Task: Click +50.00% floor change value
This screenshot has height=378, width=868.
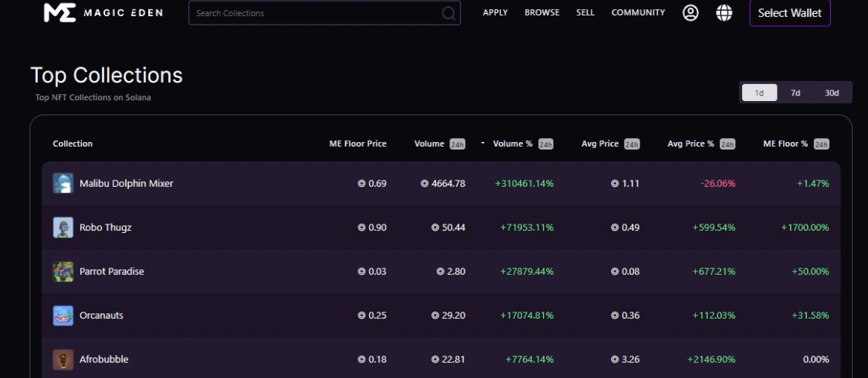Action: pyautogui.click(x=810, y=272)
